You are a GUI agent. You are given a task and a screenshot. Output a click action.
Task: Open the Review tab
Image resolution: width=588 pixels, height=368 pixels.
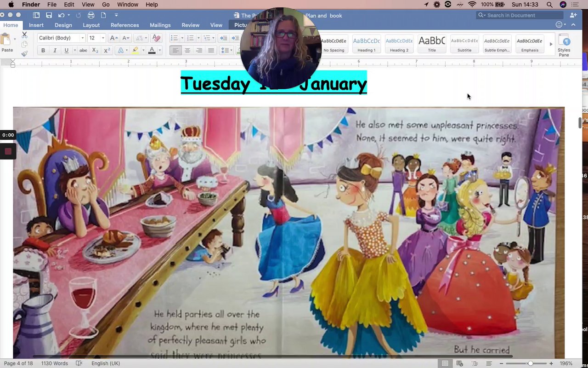coord(191,25)
